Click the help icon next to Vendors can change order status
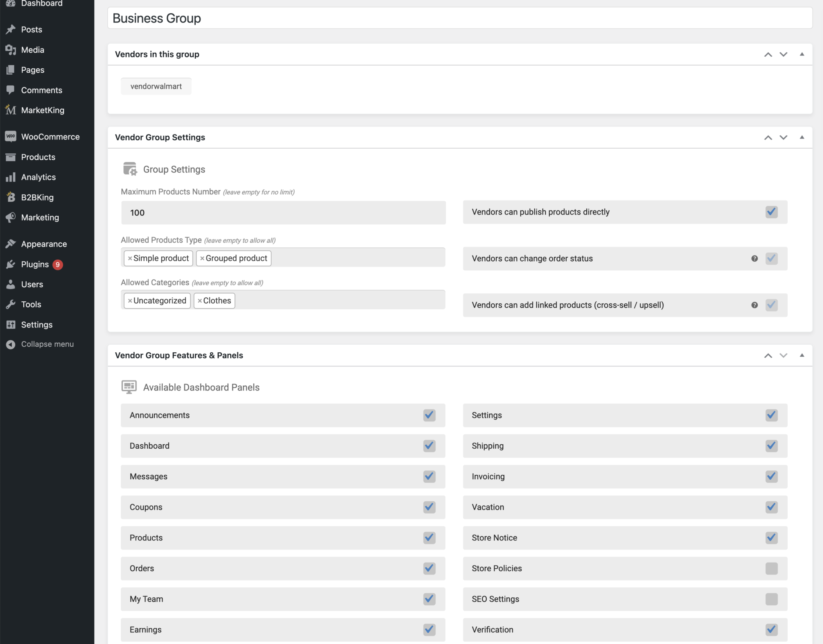The width and height of the screenshot is (823, 644). (x=754, y=259)
